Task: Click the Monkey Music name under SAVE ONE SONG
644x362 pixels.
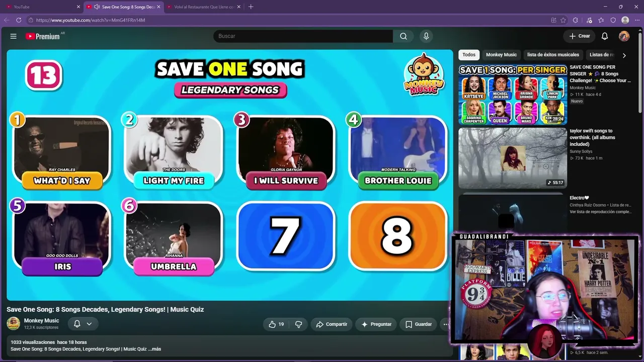Action: coord(584,87)
